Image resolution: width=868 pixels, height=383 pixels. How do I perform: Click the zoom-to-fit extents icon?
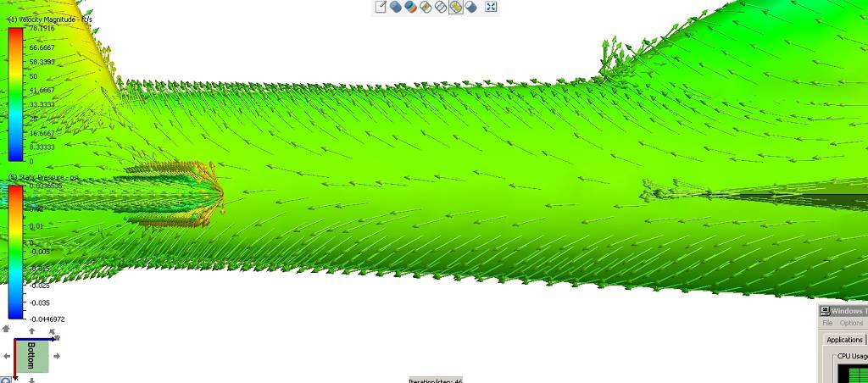point(491,8)
